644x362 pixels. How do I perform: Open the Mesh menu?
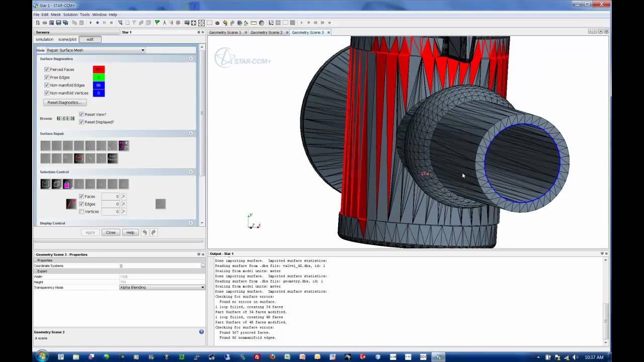pyautogui.click(x=55, y=15)
